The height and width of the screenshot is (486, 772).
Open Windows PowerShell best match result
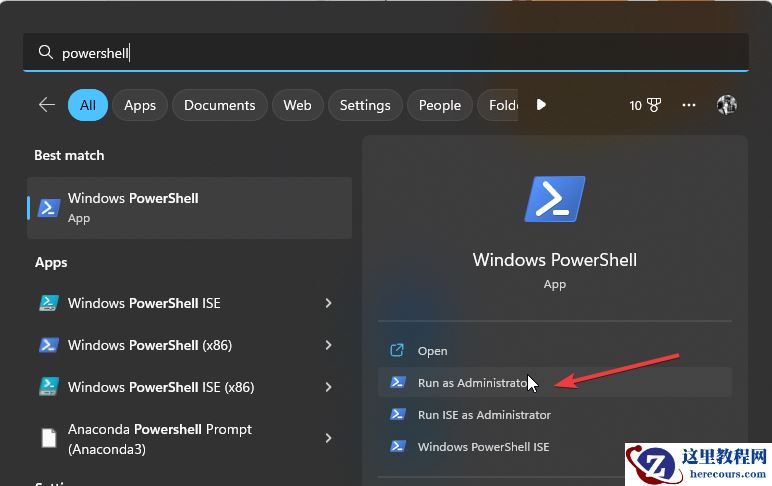tap(190, 208)
